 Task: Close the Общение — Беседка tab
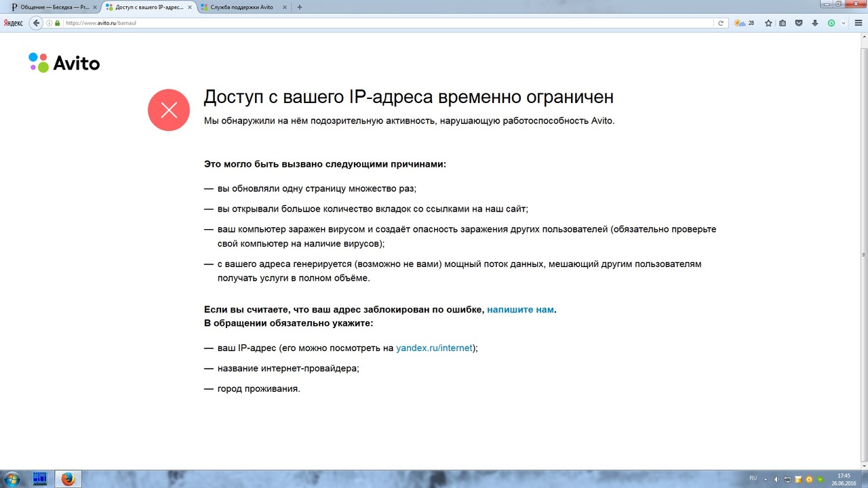[x=95, y=7]
